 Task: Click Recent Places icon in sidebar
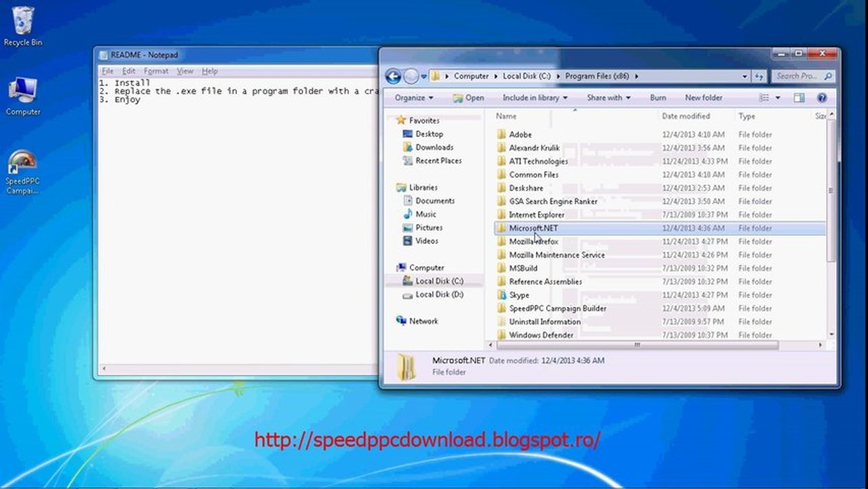[x=408, y=161]
